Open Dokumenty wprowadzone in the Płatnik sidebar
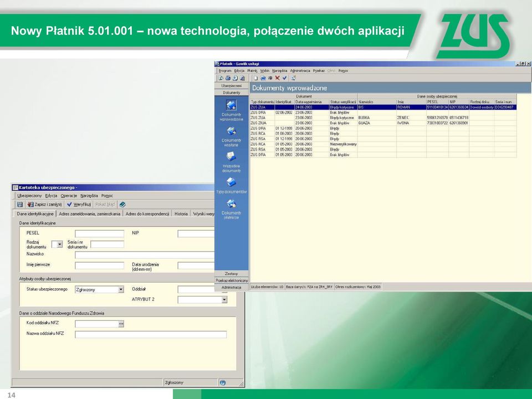 pyautogui.click(x=232, y=111)
